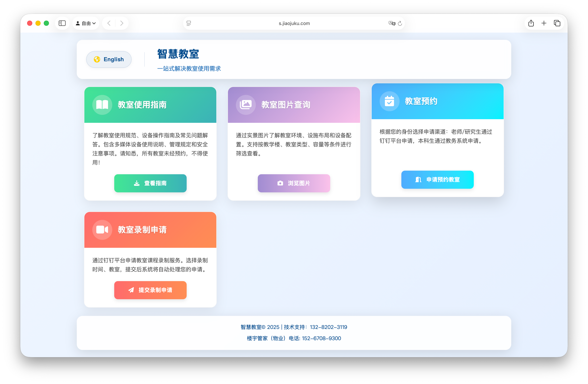The width and height of the screenshot is (588, 384).
Task: Click the green full-screen window button
Action: (46, 23)
